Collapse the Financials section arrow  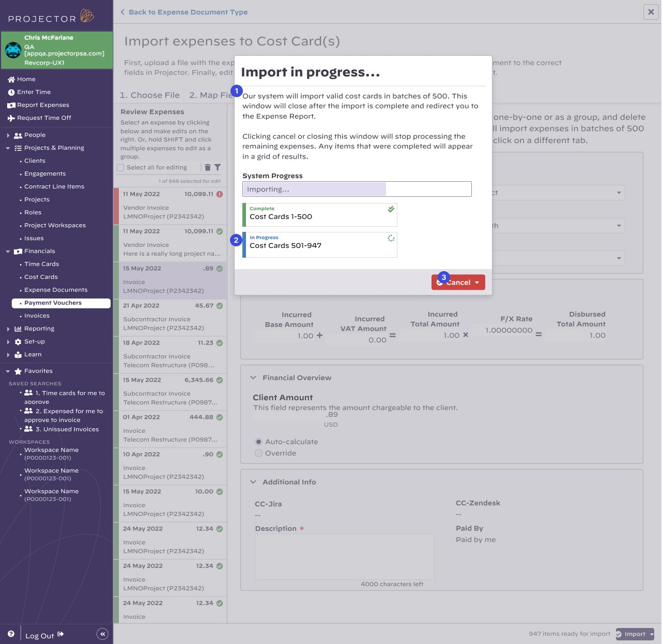[x=8, y=252]
